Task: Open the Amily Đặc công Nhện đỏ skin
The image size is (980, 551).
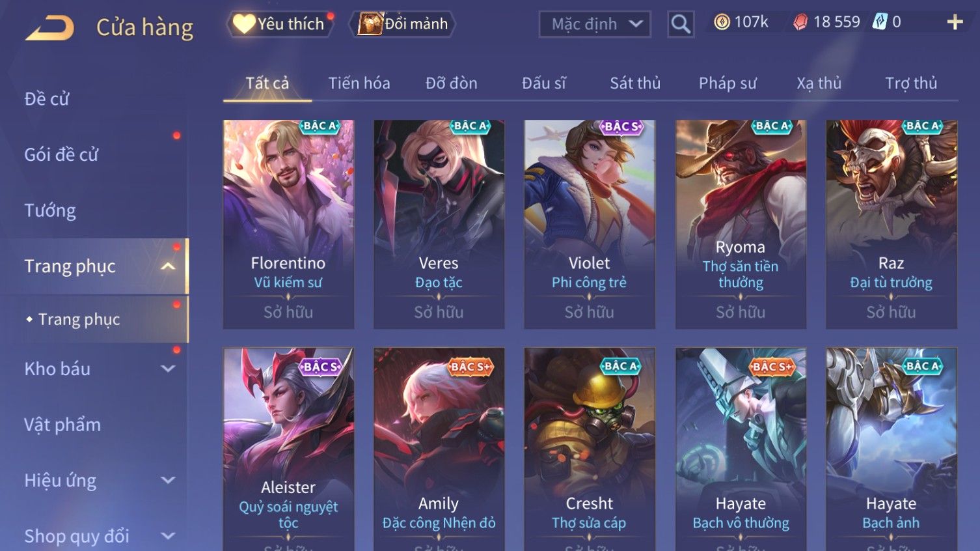Action: click(x=439, y=449)
